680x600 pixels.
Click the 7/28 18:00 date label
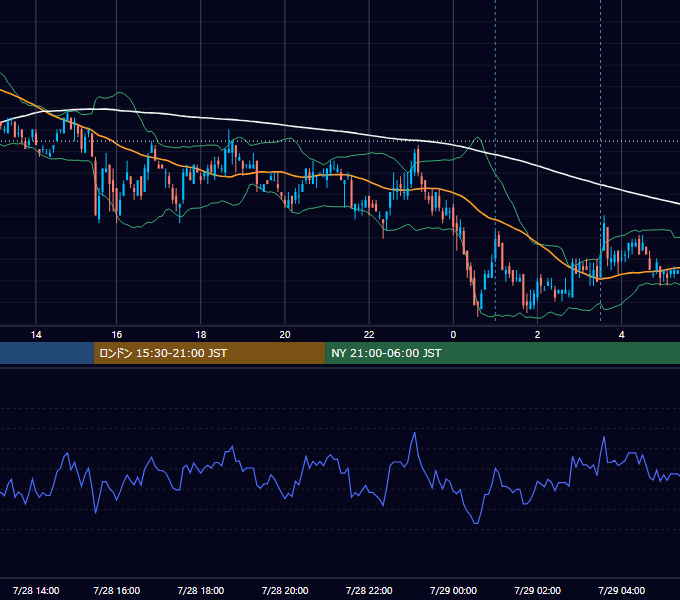coord(201,590)
